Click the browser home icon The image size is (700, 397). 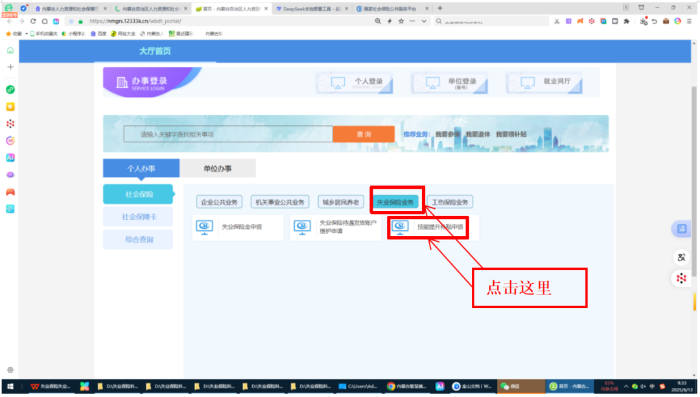pyautogui.click(x=45, y=21)
